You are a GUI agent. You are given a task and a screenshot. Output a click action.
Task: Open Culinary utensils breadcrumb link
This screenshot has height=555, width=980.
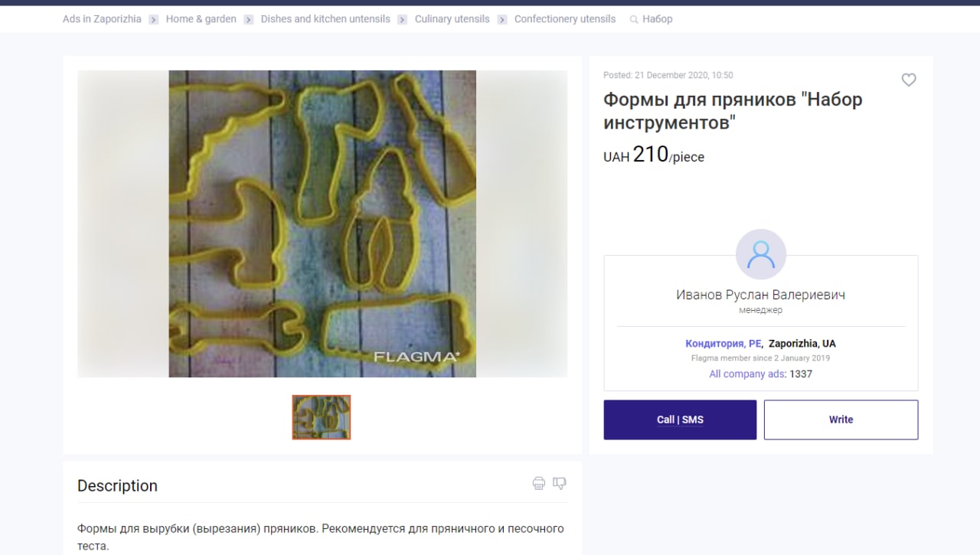coord(452,19)
